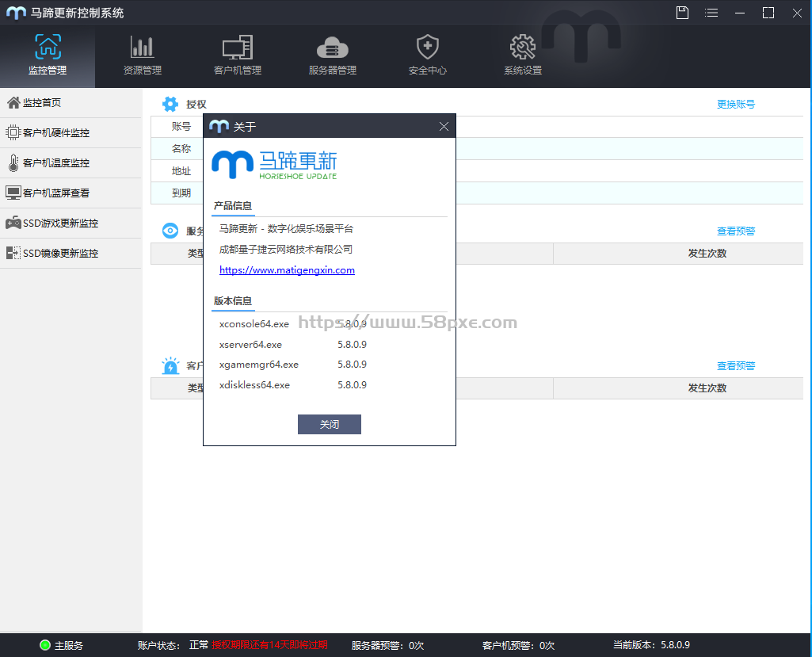Click the 当前版本 5.8.0.9 status text

pyautogui.click(x=651, y=645)
